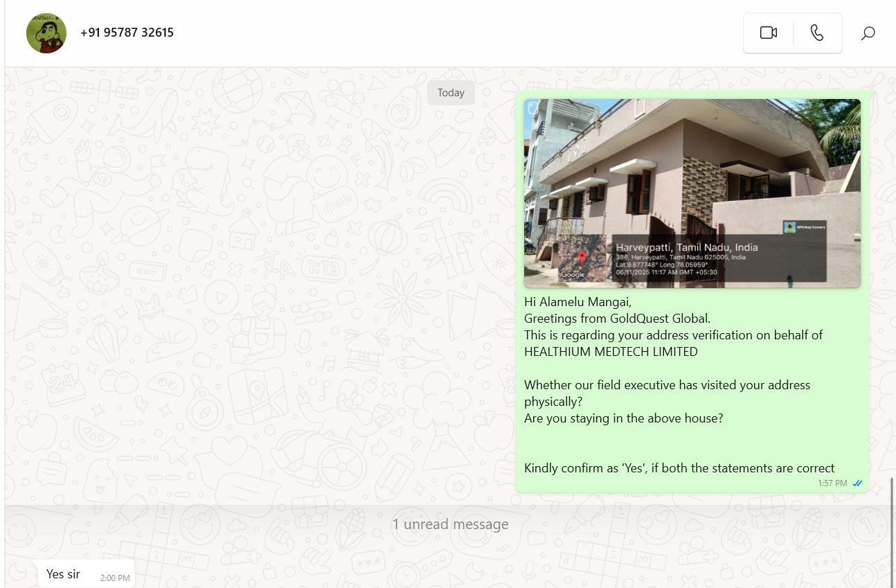Open the contact's profile picture
The height and width of the screenshot is (588, 896).
[x=46, y=33]
